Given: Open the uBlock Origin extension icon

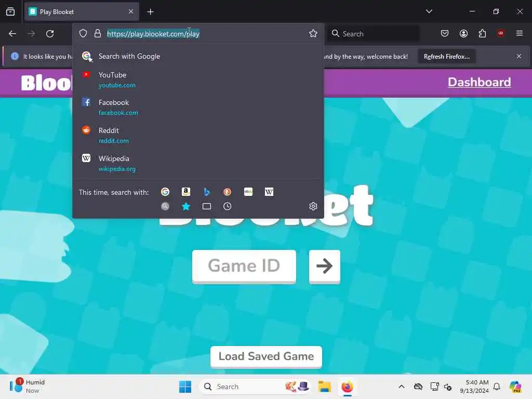Looking at the screenshot, I should click(500, 33).
